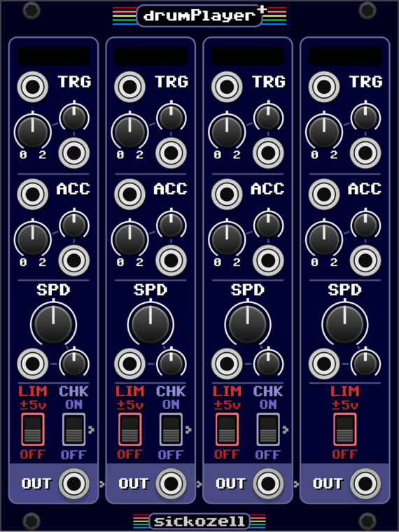Viewport: 399px width, 532px height.
Task: Click channel 2 small trigger attenuator knob beside TRG
Action: click(x=171, y=118)
